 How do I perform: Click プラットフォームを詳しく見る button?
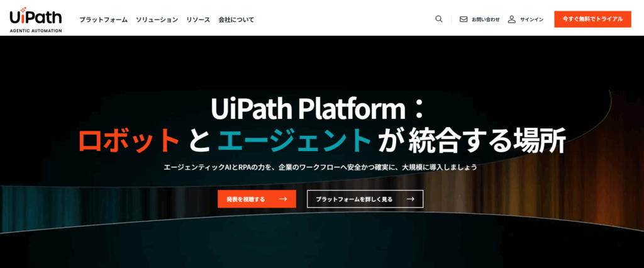(x=365, y=199)
